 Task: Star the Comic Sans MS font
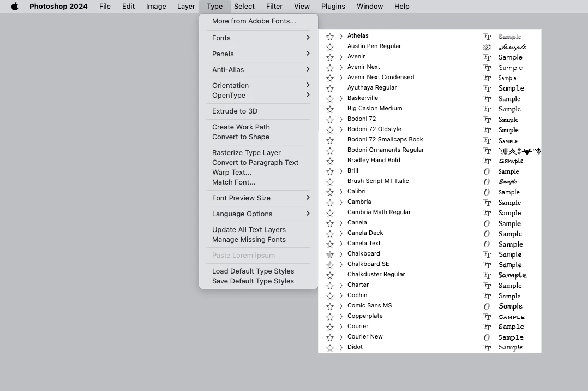coord(330,306)
